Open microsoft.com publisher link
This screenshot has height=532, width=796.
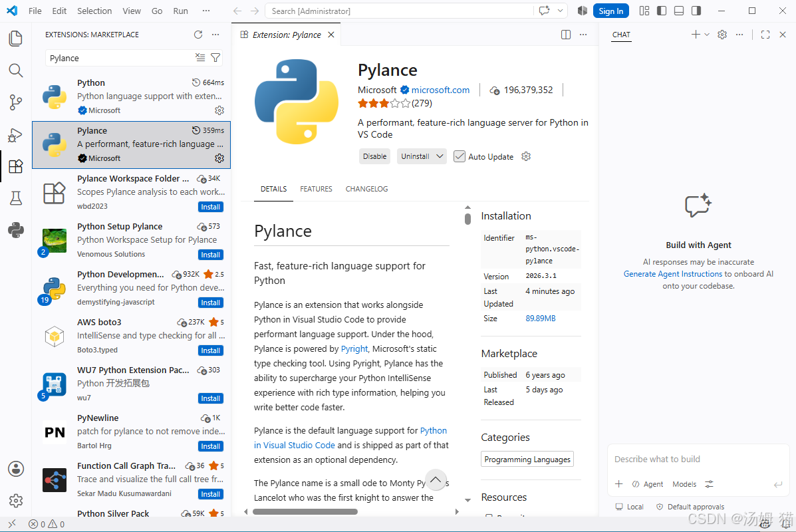440,90
